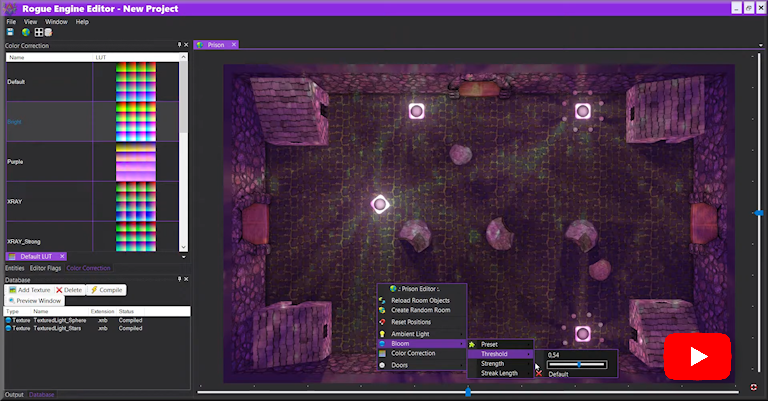Screen dimensions: 768x401
Task: Open the Preview Window button
Action: (x=35, y=301)
